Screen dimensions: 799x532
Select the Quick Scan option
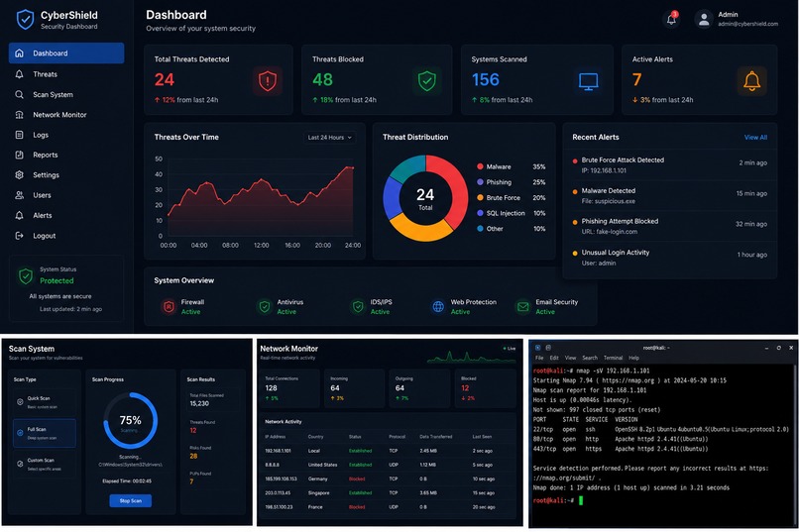click(x=45, y=402)
